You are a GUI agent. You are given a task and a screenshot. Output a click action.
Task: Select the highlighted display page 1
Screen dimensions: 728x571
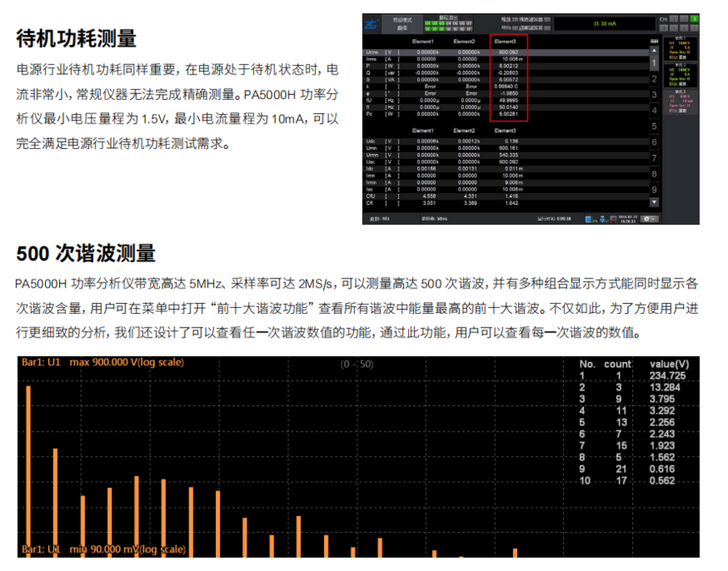[654, 63]
